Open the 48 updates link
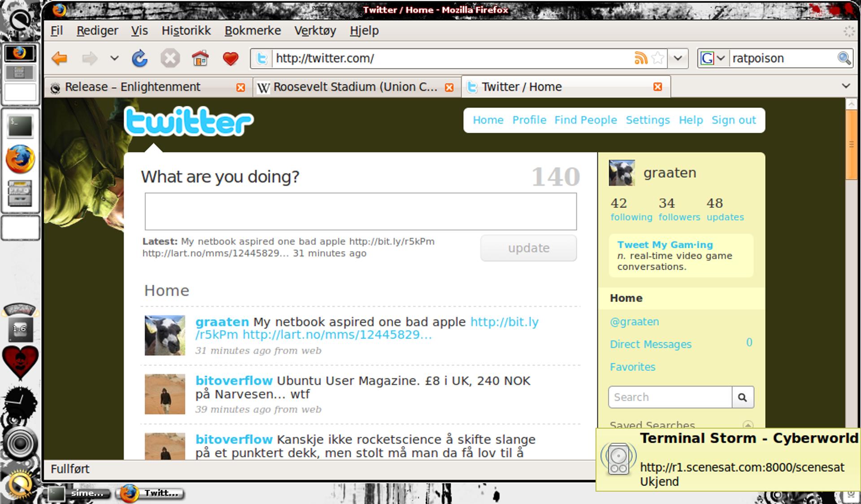The width and height of the screenshot is (861, 504). click(725, 209)
